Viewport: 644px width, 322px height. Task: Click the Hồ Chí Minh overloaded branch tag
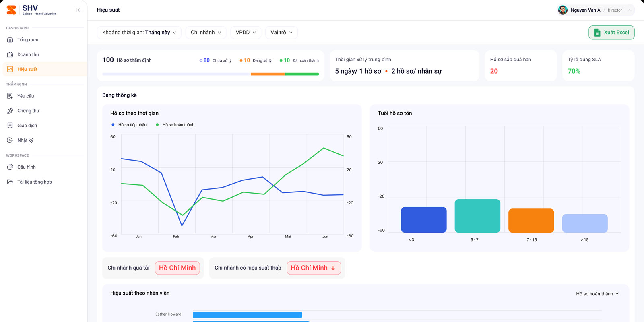pyautogui.click(x=178, y=268)
